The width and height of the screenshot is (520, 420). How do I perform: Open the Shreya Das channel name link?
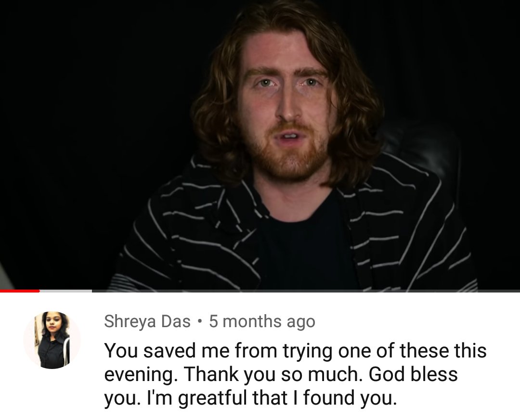click(x=147, y=321)
